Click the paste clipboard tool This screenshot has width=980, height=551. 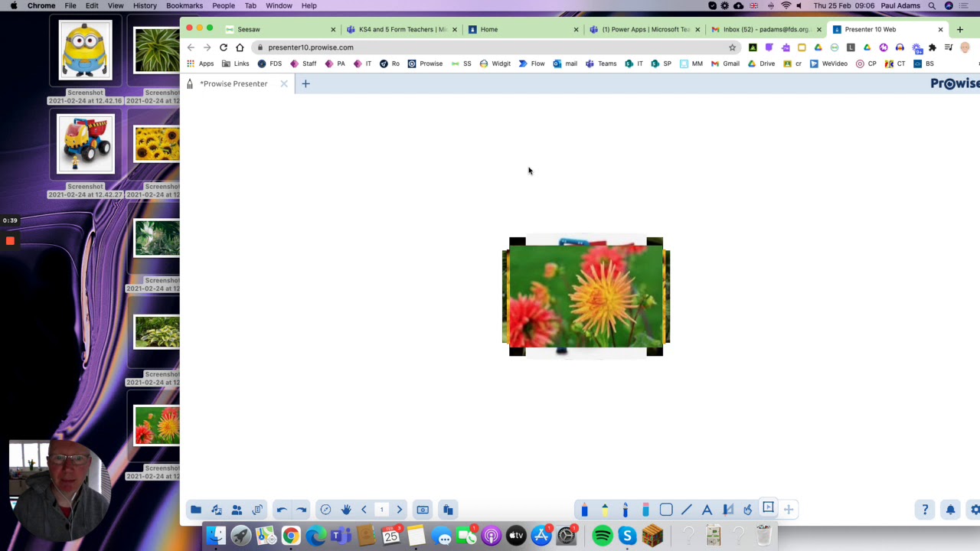point(448,510)
